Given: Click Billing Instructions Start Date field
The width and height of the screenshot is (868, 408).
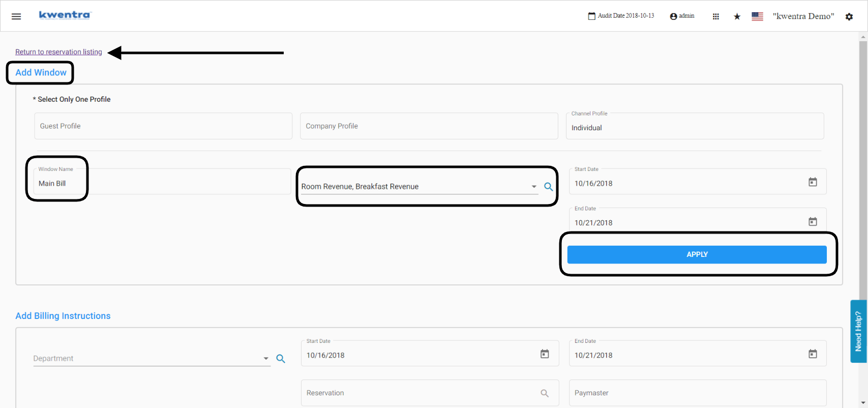Looking at the screenshot, I should click(430, 353).
